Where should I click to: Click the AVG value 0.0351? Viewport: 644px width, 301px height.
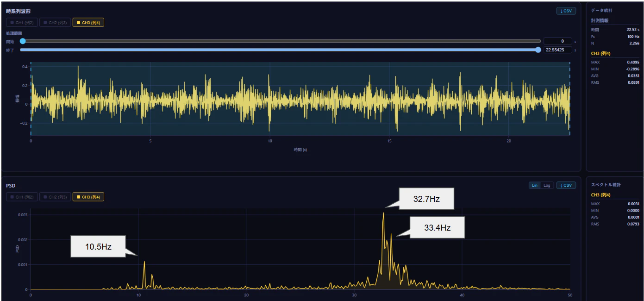point(633,75)
